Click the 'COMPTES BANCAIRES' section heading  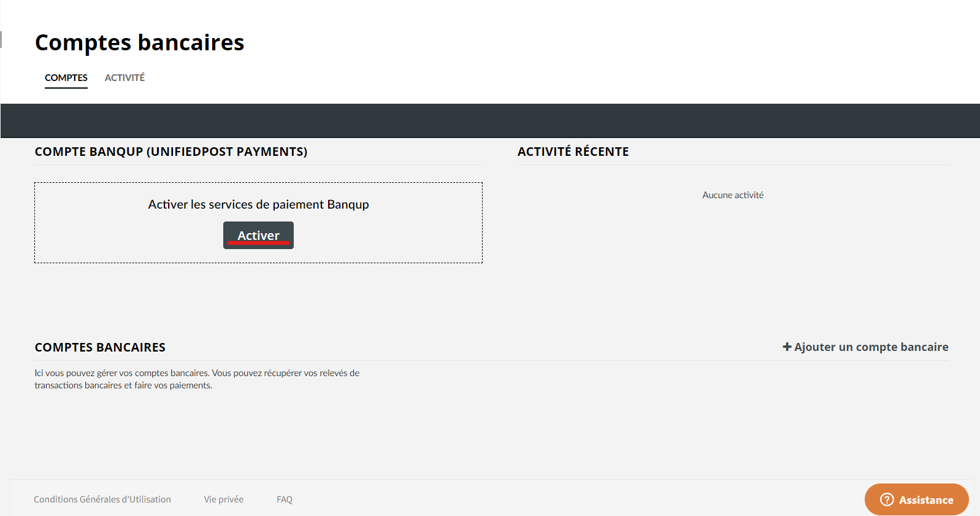(x=100, y=347)
